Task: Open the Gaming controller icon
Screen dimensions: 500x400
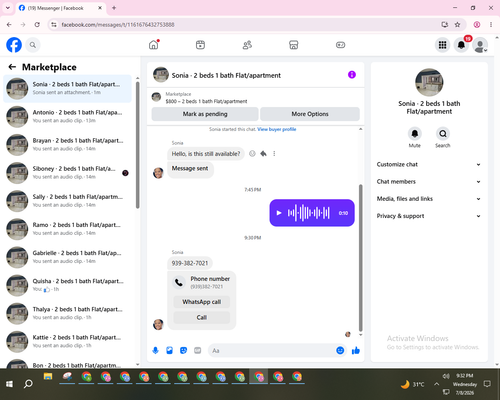Action: (x=340, y=45)
